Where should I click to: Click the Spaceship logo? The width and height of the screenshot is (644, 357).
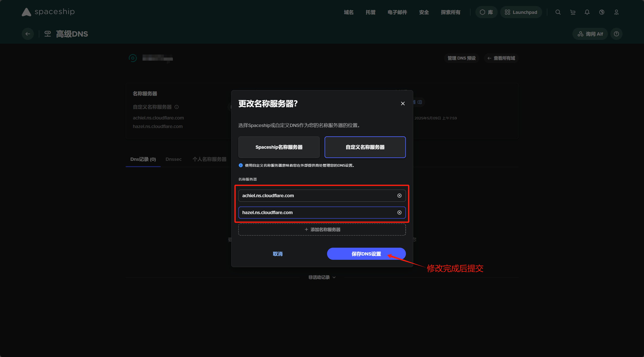pos(48,12)
